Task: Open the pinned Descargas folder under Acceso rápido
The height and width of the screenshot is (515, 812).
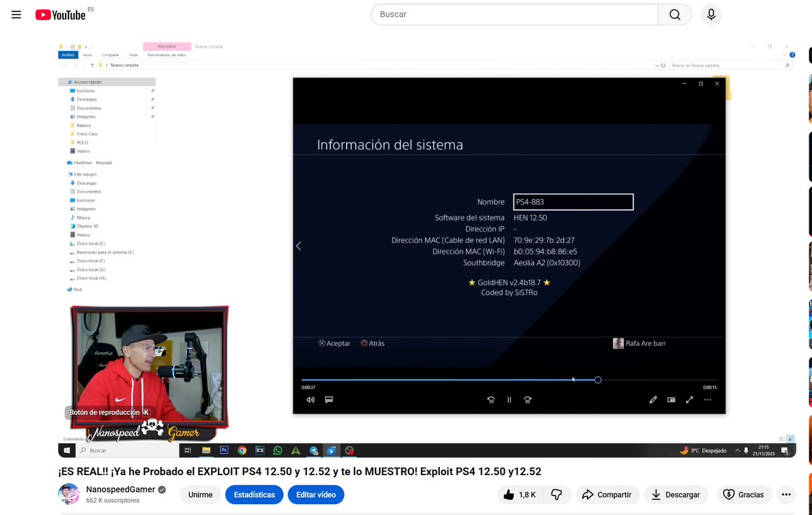Action: point(87,99)
